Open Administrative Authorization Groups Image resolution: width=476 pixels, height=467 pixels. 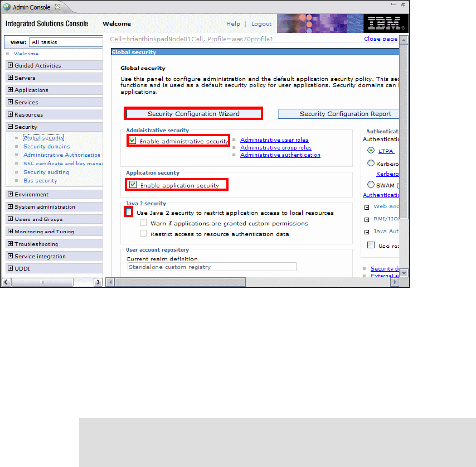tap(63, 155)
